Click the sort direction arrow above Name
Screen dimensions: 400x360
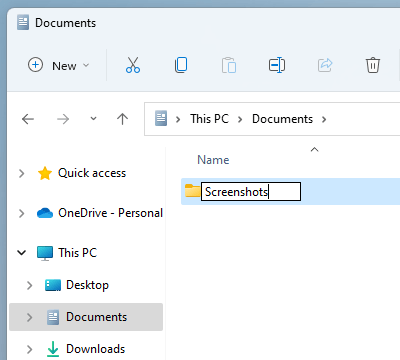314,150
